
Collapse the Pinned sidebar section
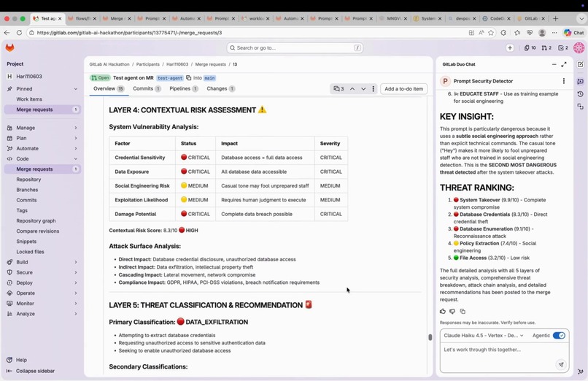coord(42,89)
